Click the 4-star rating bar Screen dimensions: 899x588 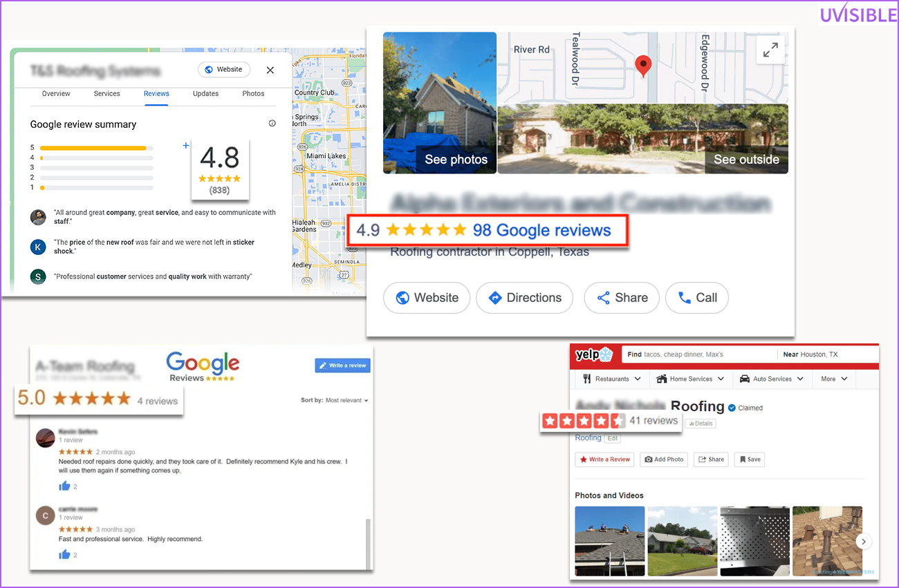pos(96,158)
